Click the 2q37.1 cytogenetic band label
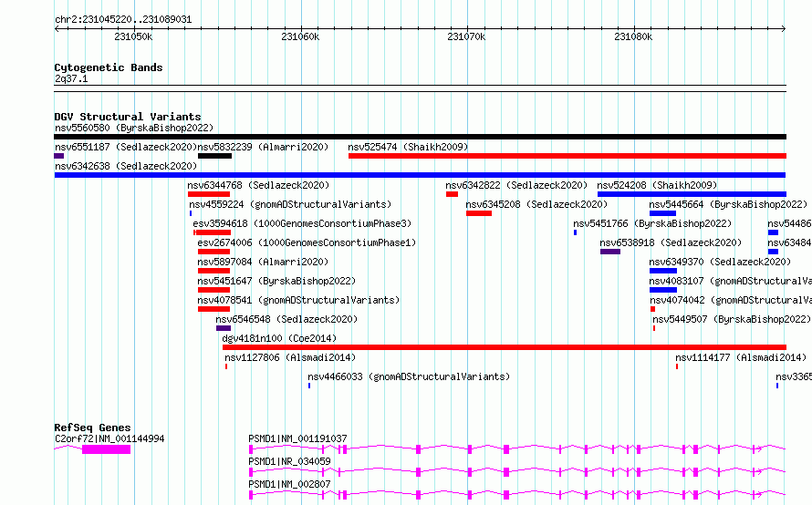 coord(71,78)
